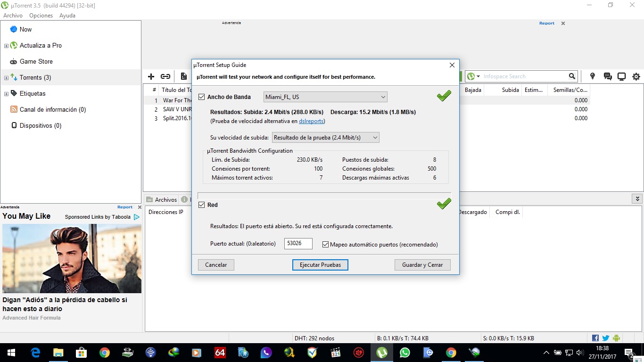
Task: Click Report link on sidebar advertisement
Action: (x=125, y=207)
